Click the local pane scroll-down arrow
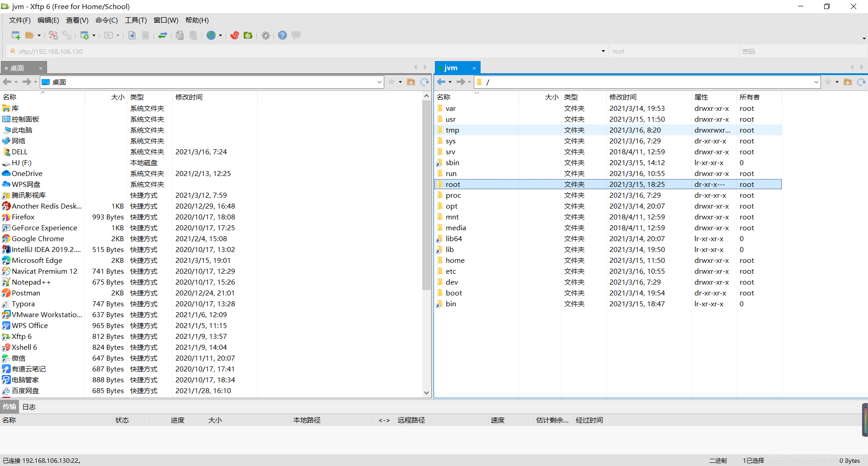Viewport: 868px width, 466px height. coord(426,393)
